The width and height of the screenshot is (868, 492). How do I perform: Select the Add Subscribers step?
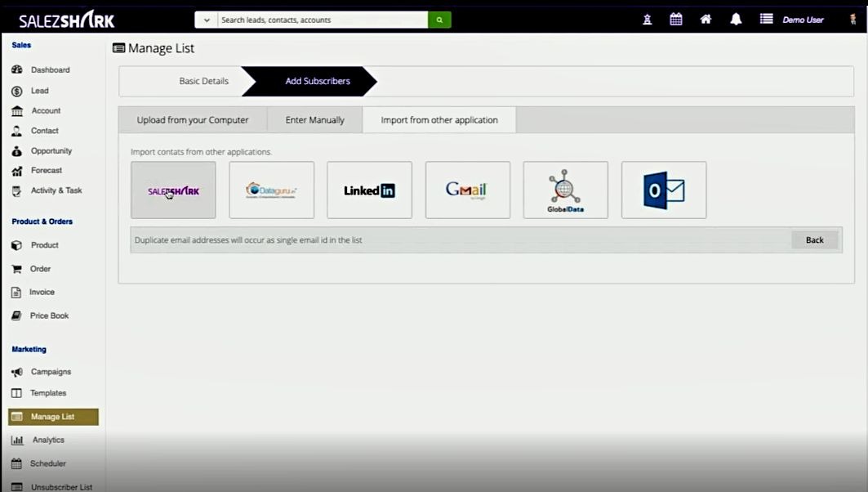click(317, 81)
